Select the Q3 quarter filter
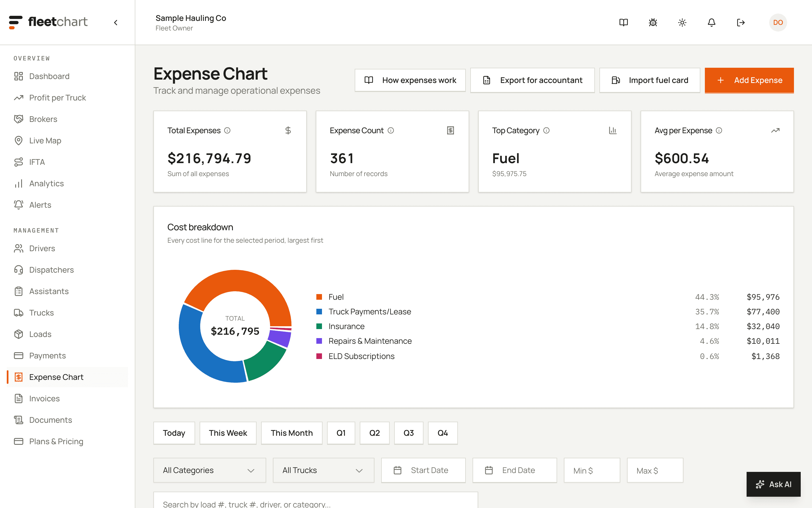 click(408, 433)
